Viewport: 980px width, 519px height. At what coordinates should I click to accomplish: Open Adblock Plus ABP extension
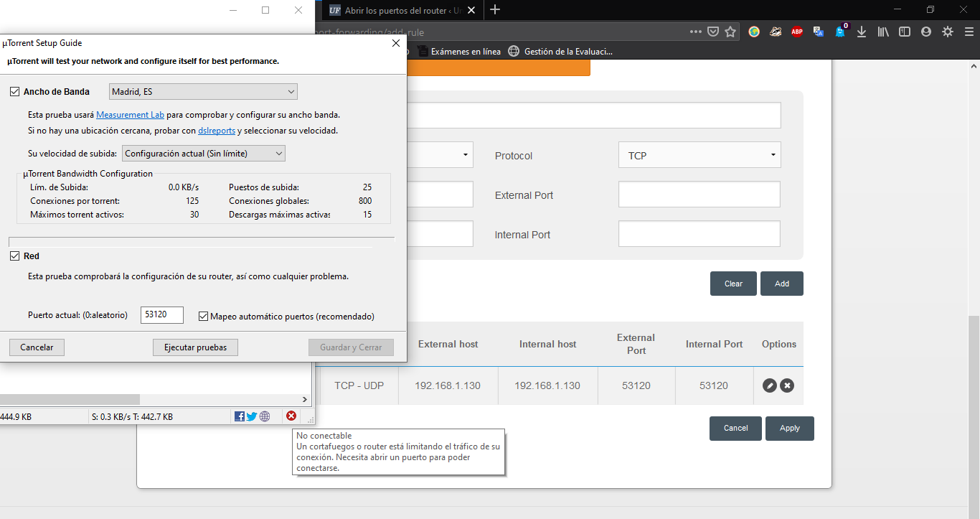click(x=797, y=32)
